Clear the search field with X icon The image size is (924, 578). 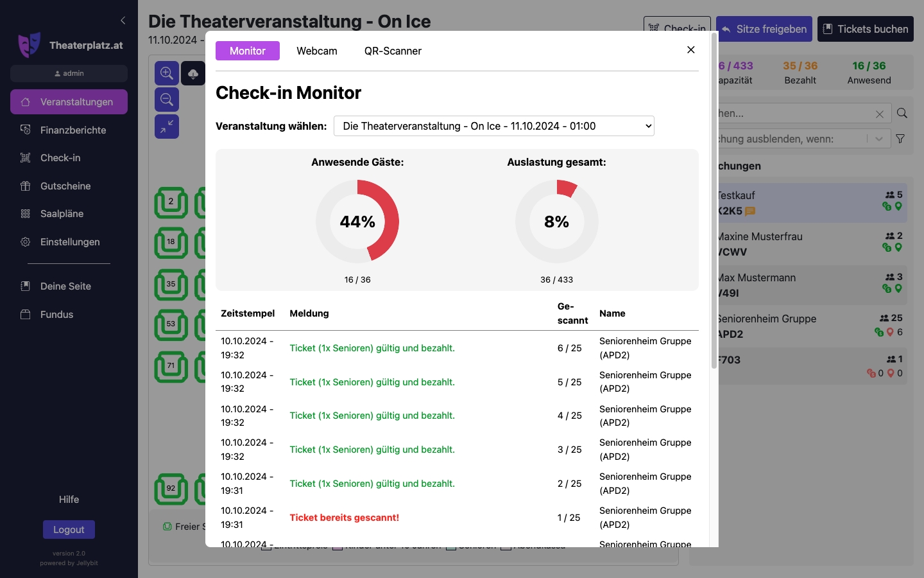coord(879,114)
